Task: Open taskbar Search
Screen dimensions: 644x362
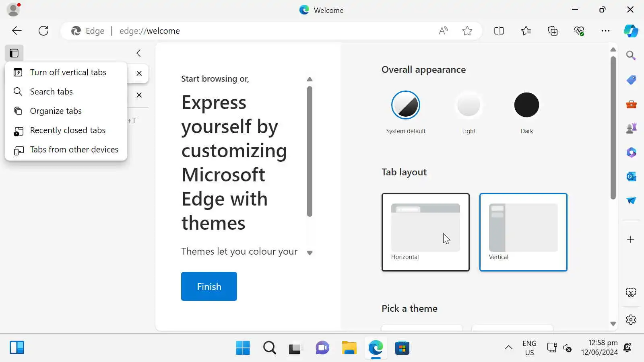Action: (x=269, y=348)
